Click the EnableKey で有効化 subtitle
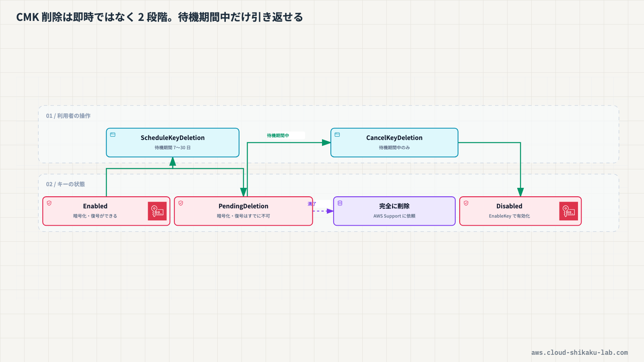644x362 pixels. (x=510, y=216)
